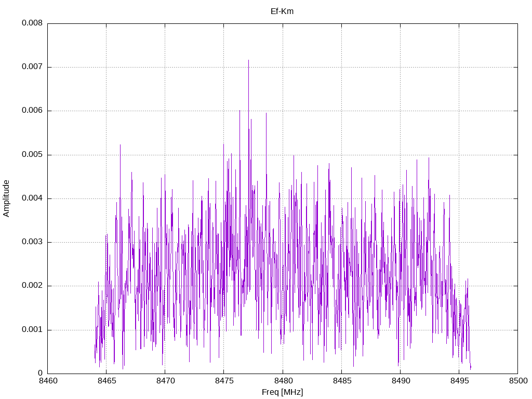The image size is (532, 399).
Task: Click the y-axis tick label 0.001
Action: click(32, 330)
